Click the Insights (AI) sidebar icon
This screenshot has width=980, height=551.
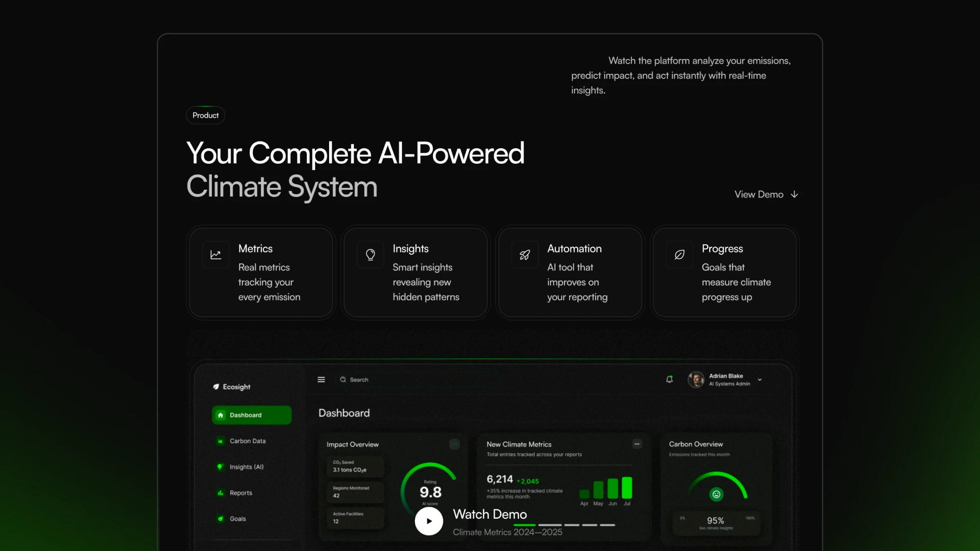click(x=220, y=467)
